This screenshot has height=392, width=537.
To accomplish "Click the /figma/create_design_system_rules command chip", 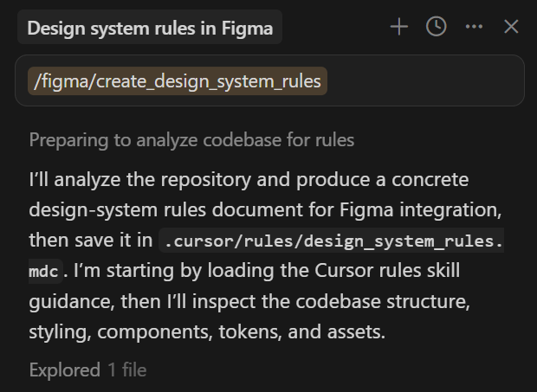I will (178, 81).
